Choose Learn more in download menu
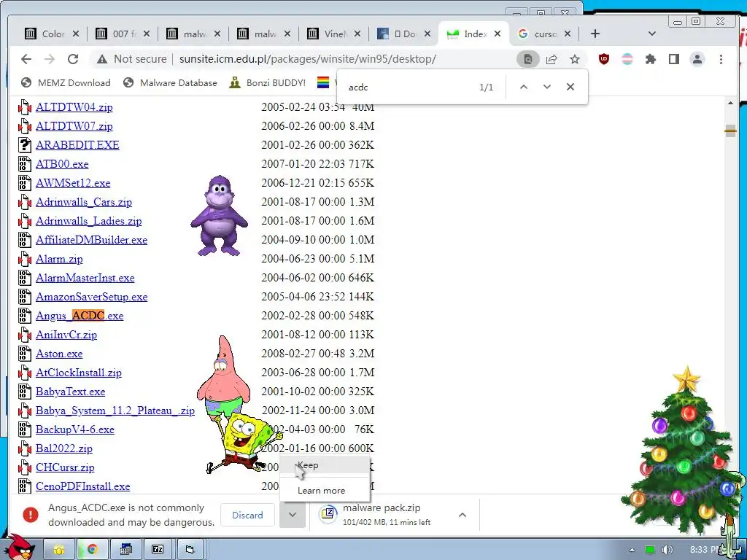The image size is (747, 560). (x=325, y=491)
